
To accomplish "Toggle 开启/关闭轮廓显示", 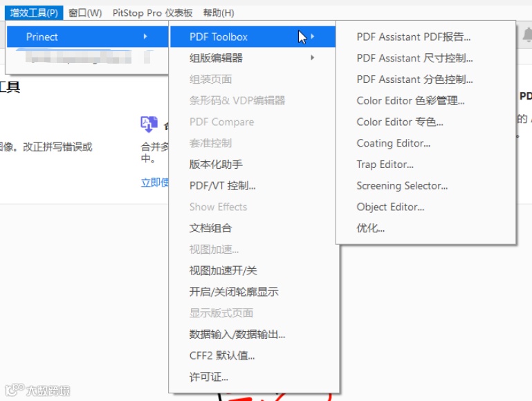I will pyautogui.click(x=253, y=292).
